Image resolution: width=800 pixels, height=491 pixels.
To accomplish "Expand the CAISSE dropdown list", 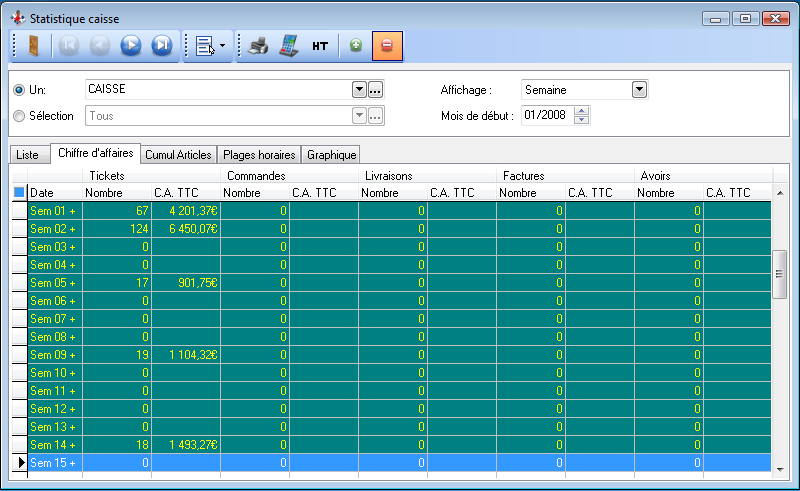I will click(x=359, y=90).
